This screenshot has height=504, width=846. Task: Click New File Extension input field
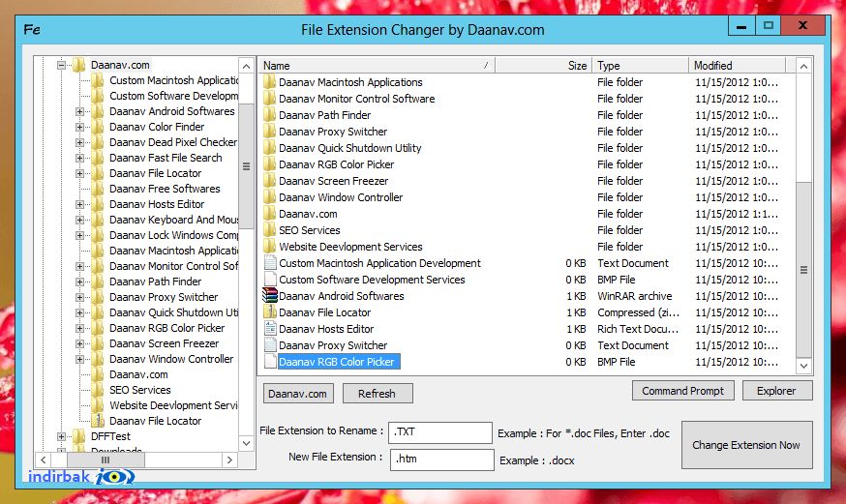[441, 460]
